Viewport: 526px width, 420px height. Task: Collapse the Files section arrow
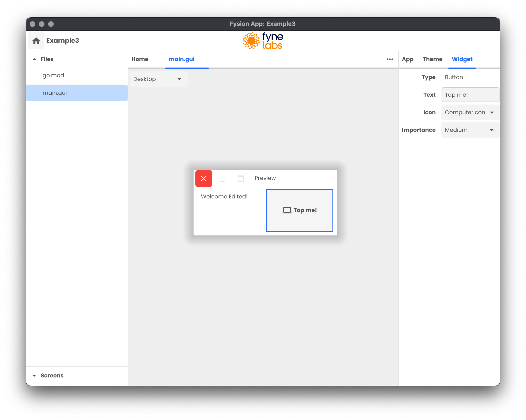pyautogui.click(x=34, y=59)
